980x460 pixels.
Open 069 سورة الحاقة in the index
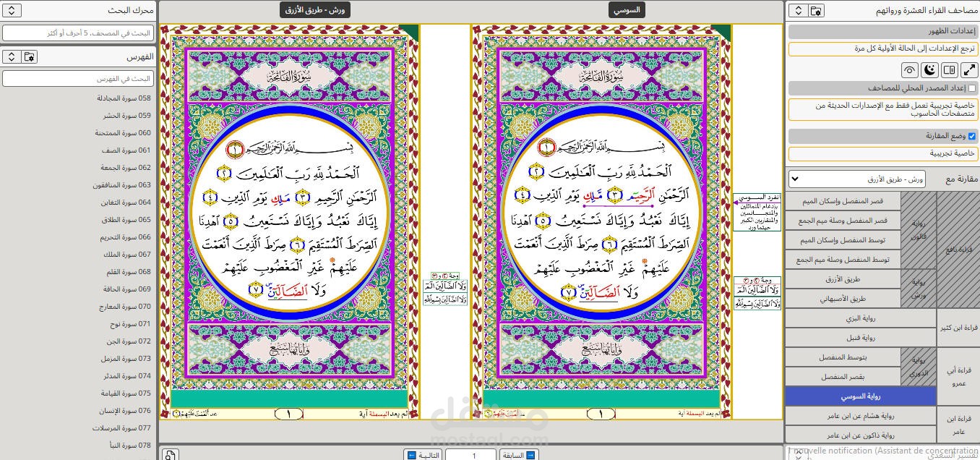pyautogui.click(x=127, y=289)
